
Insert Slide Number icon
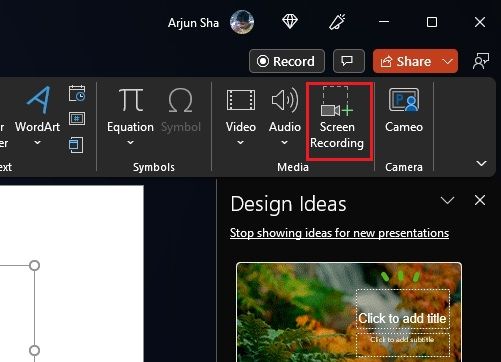77,119
